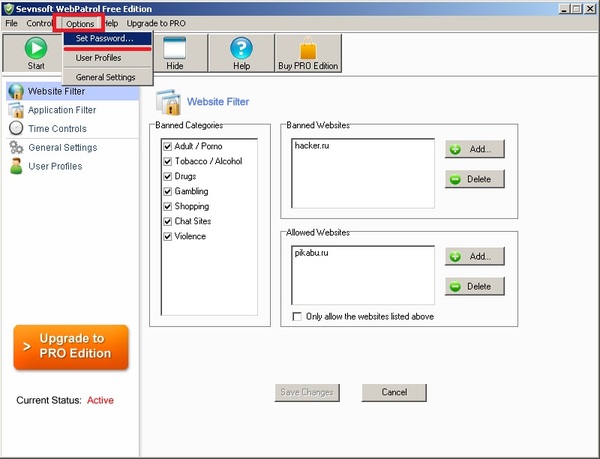Select User Profiles in the Options dropdown
Image resolution: width=600 pixels, height=459 pixels.
[x=98, y=58]
